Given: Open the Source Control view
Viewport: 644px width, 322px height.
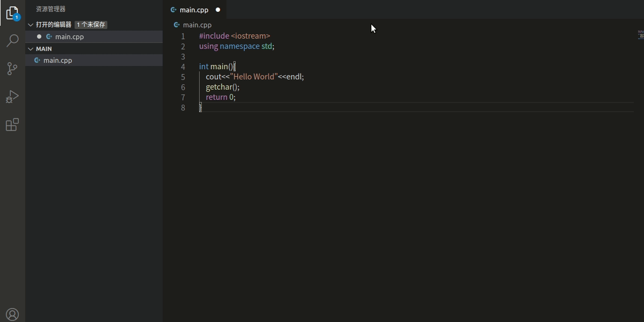Looking at the screenshot, I should click(12, 69).
